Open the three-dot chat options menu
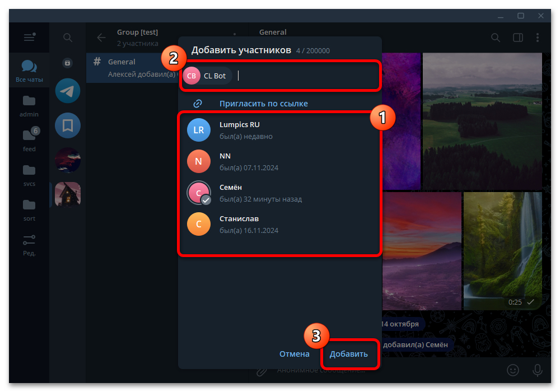This screenshot has height=392, width=560. coord(538,38)
